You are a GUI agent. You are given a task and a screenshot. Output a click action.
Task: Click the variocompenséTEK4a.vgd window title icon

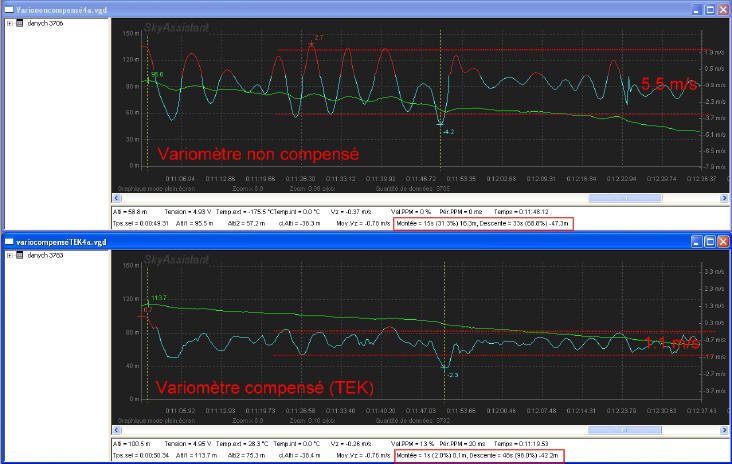point(9,241)
